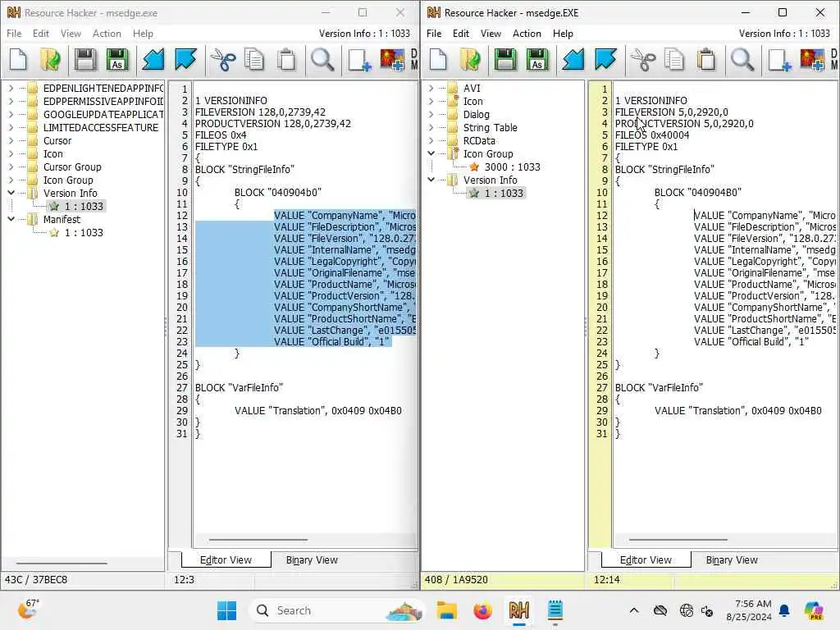Collapse Icon Group node in right window tree

(x=431, y=153)
